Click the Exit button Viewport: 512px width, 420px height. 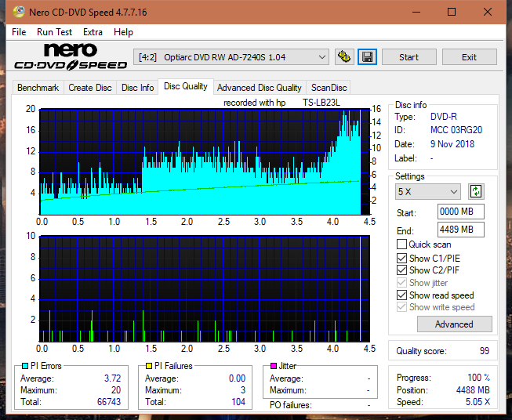point(469,57)
